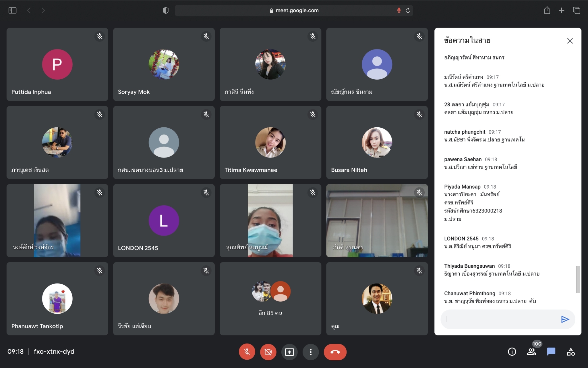This screenshot has height=368, width=588.
Task: Open a new Safari tab
Action: point(562,11)
